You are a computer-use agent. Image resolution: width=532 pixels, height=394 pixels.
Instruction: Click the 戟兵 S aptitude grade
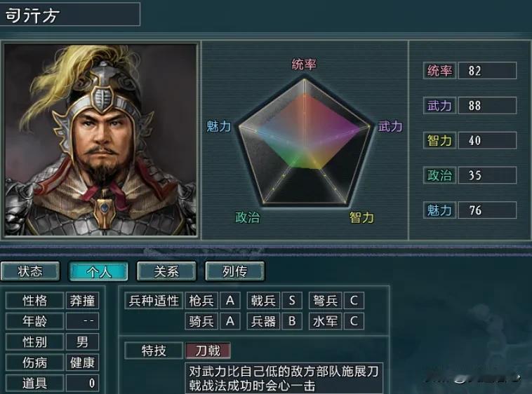[292, 301]
